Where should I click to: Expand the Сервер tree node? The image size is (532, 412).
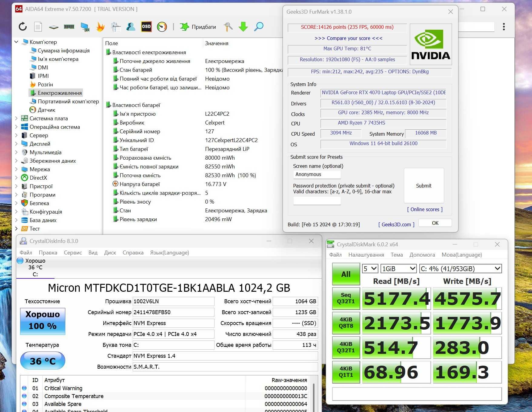tap(16, 135)
